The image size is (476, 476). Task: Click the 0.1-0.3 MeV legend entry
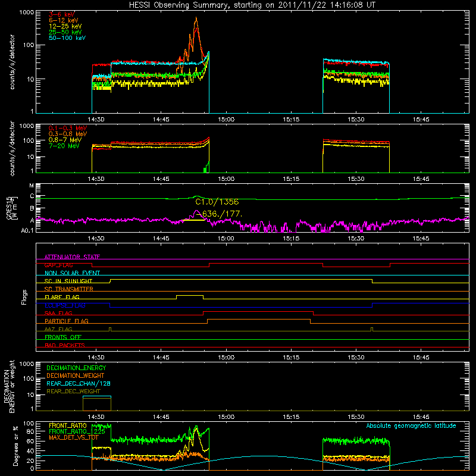click(68, 128)
